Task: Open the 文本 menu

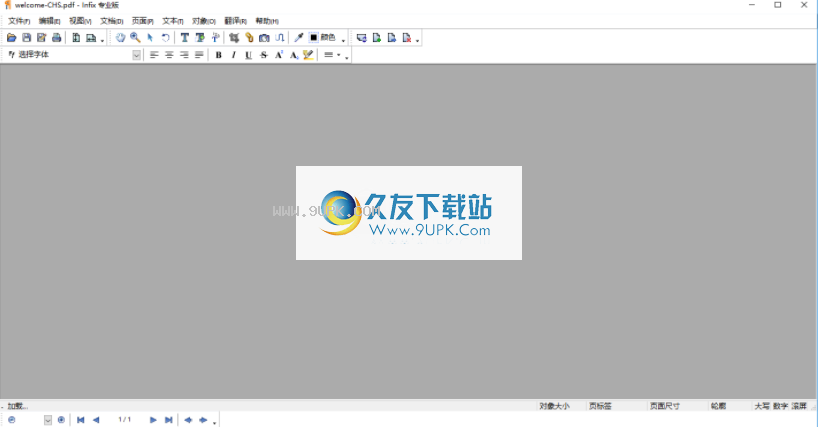Action: (173, 21)
